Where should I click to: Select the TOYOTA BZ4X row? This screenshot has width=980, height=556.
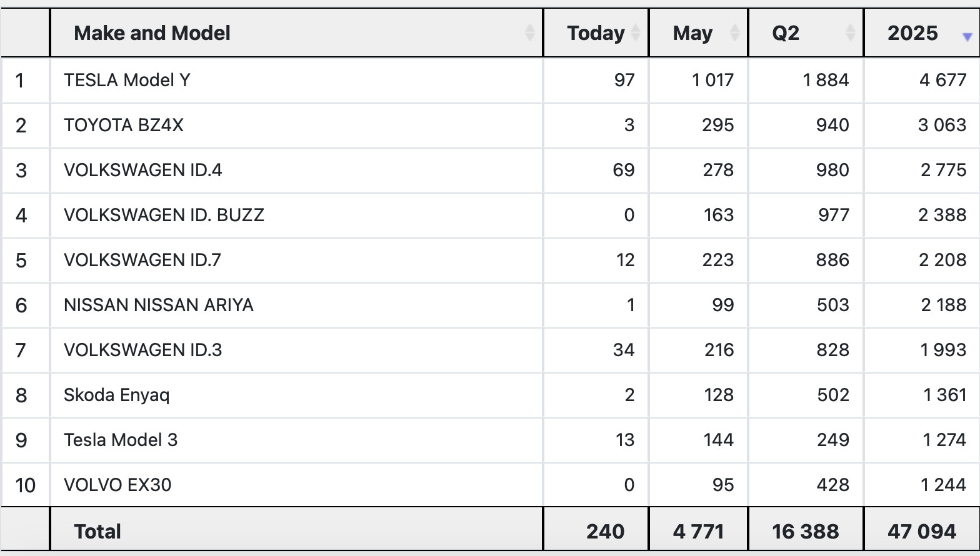coord(490,125)
